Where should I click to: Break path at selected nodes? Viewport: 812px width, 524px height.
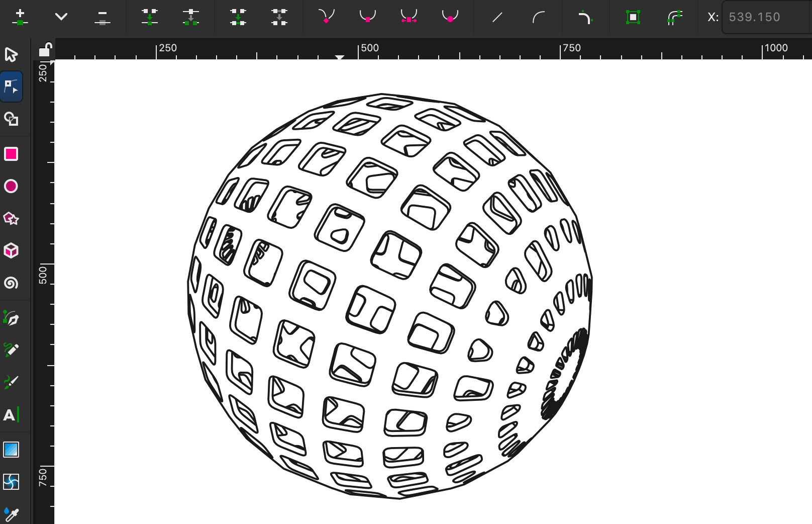click(x=191, y=17)
